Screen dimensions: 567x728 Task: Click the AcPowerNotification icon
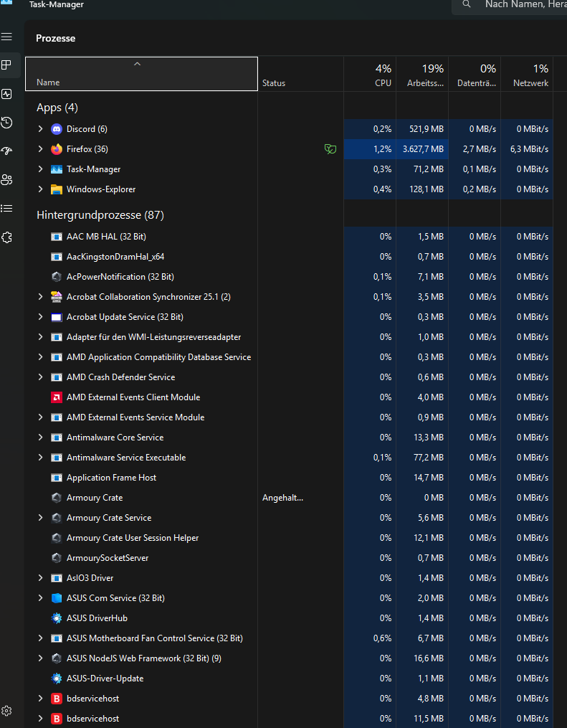click(57, 277)
